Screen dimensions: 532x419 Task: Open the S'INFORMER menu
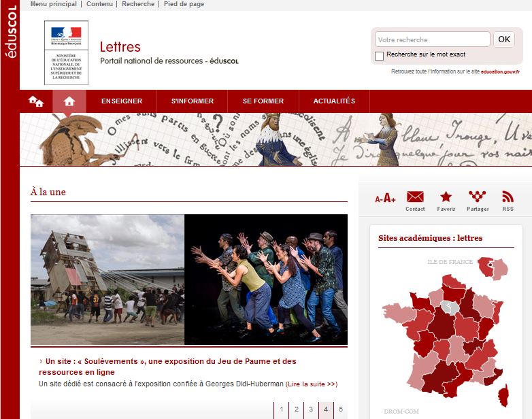(193, 101)
